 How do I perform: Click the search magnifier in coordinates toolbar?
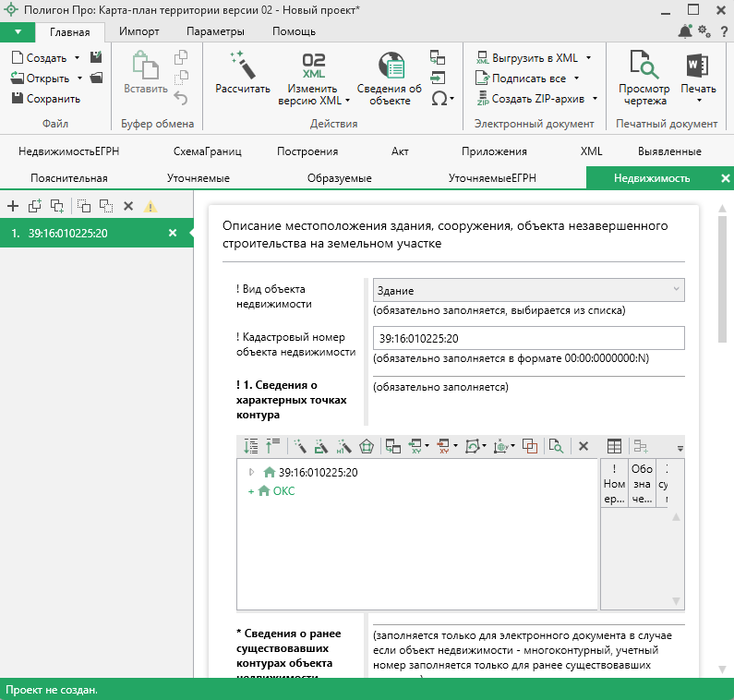556,446
